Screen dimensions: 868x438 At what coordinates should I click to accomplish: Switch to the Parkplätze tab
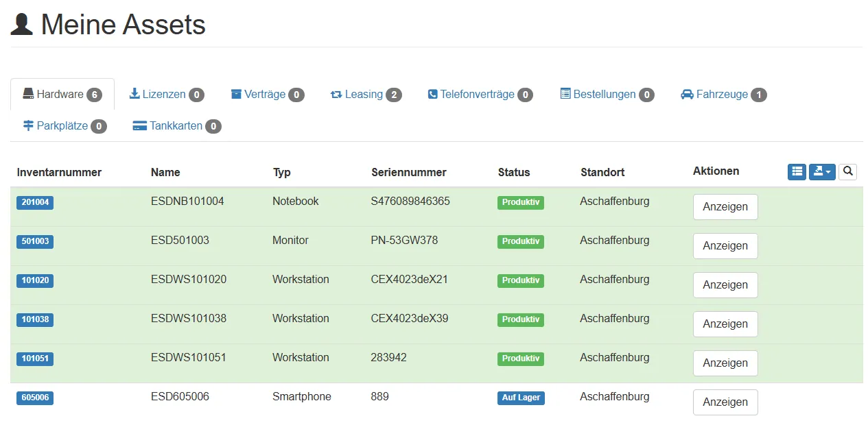point(64,126)
